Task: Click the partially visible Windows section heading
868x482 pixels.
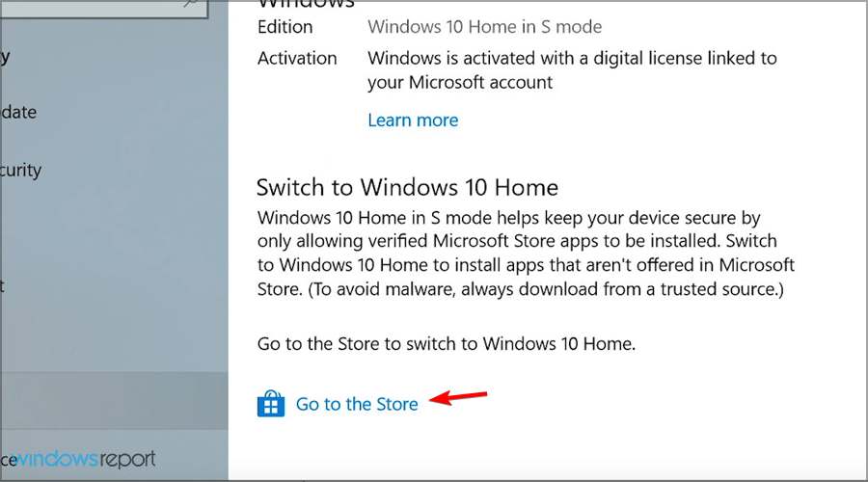Action: (306, 4)
